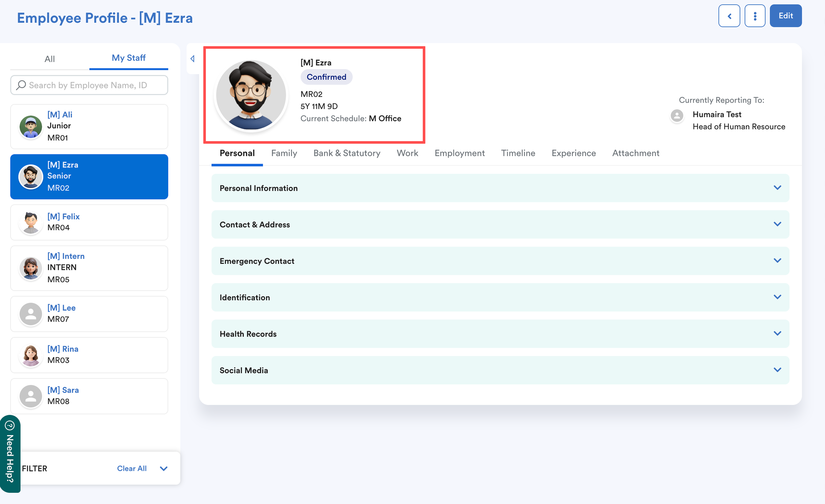Click Humaira Test's avatar icon
Screen dimensions: 825x504
(677, 115)
